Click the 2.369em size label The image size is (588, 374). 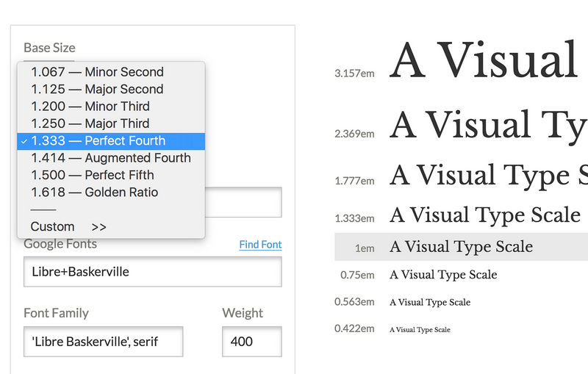click(354, 134)
